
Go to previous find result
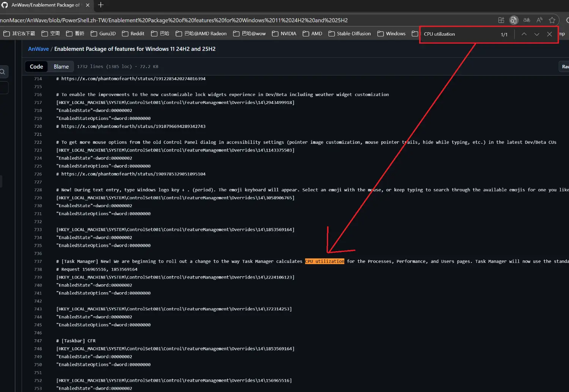(x=524, y=34)
